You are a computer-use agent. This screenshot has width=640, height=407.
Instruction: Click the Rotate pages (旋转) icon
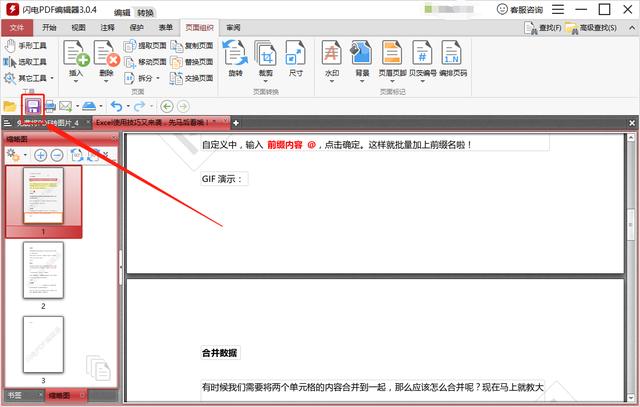[x=234, y=58]
